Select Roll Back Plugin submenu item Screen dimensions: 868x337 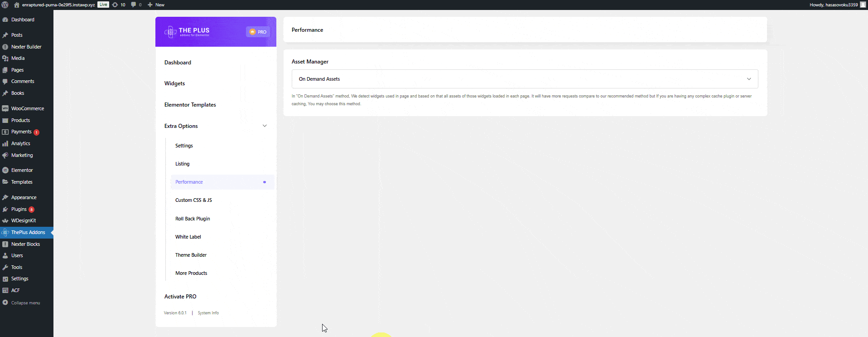tap(193, 219)
